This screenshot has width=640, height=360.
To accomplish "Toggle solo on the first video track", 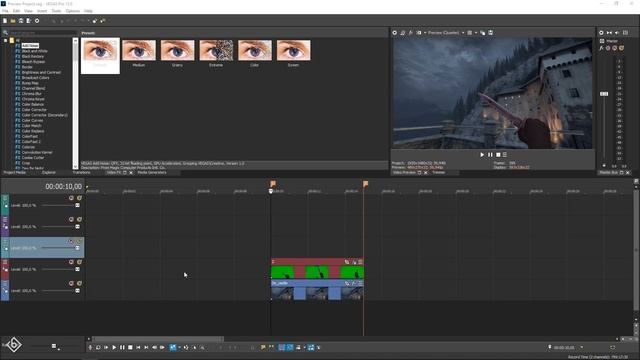I will tap(79, 198).
